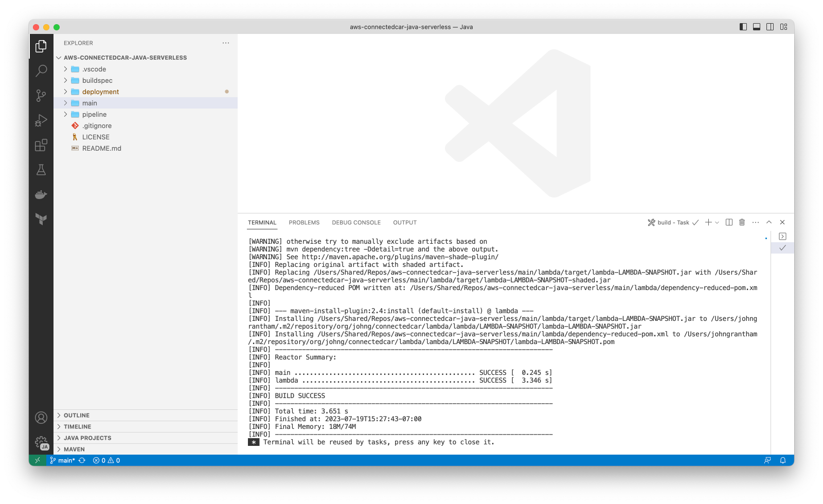The height and width of the screenshot is (504, 823).
Task: Open the Source Control view
Action: pos(41,95)
